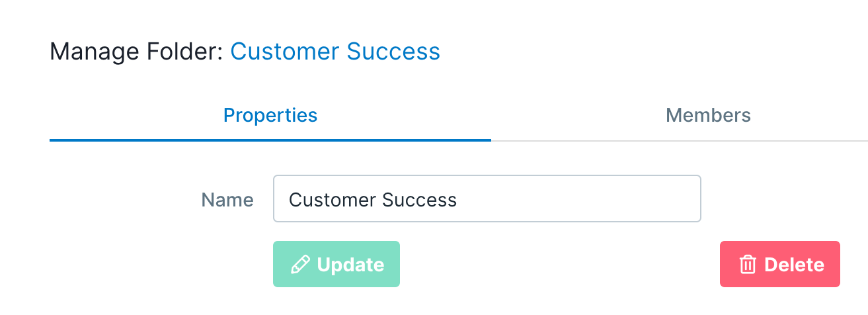Viewport: 868px width, 315px height.
Task: Switch to the Members tab
Action: pos(708,115)
